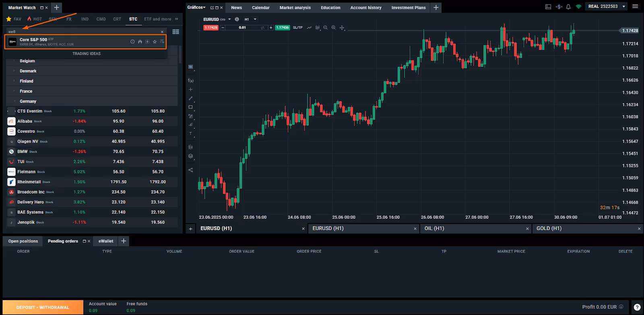The width and height of the screenshot is (644, 315).
Task: Open the main hamburger menu
Action: point(635,6)
